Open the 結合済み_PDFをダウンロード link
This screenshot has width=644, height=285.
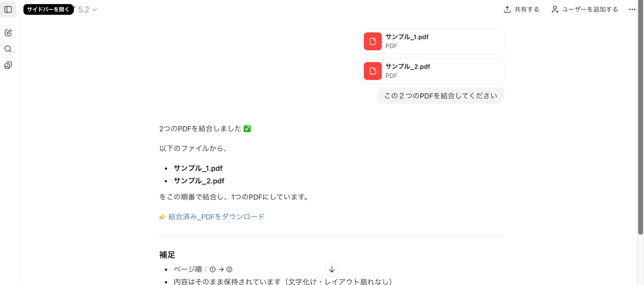216,217
